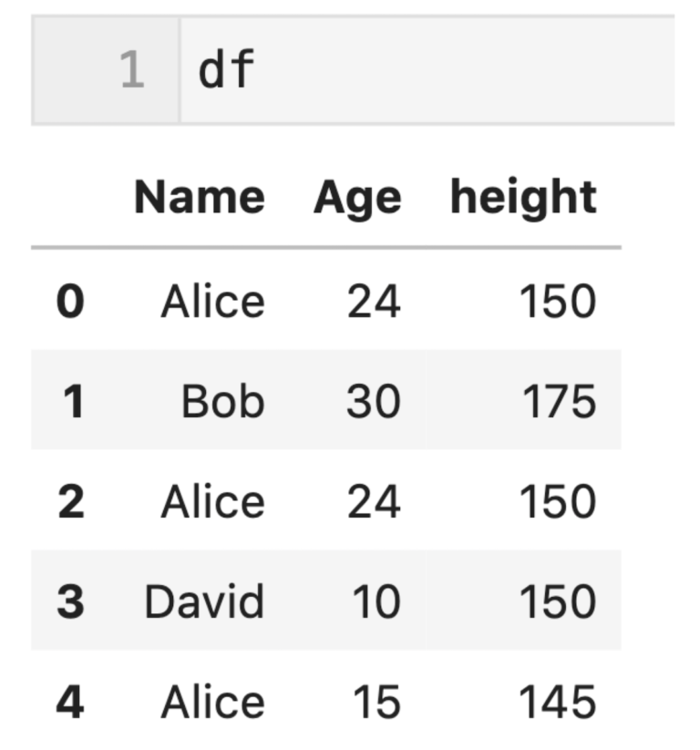Click the height value 150 in David's row
This screenshot has width=700, height=750.
[558, 601]
